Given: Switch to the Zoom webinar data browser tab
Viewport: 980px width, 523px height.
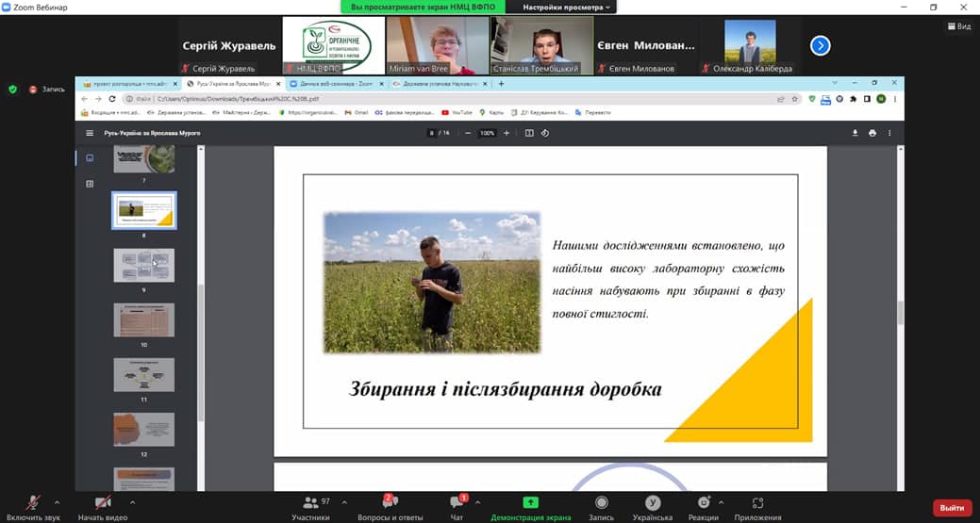Looking at the screenshot, I should [338, 84].
